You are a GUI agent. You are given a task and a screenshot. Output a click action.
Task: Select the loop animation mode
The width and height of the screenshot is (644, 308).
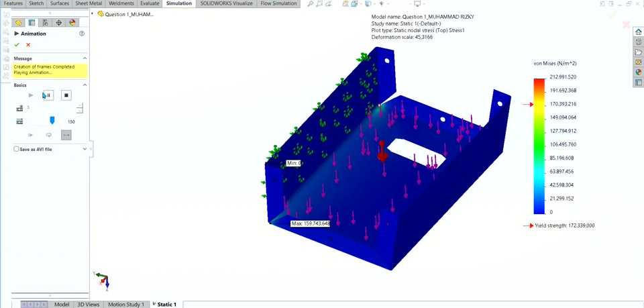48,135
